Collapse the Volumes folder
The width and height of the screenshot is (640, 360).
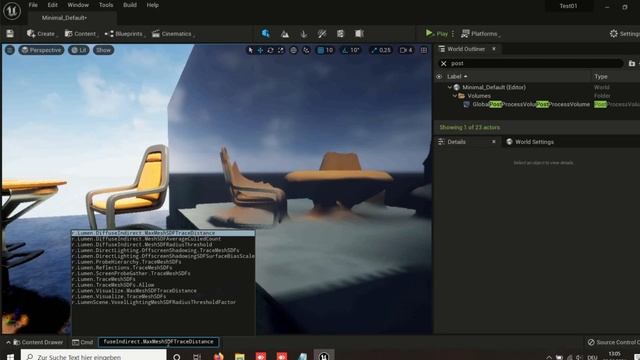455,96
